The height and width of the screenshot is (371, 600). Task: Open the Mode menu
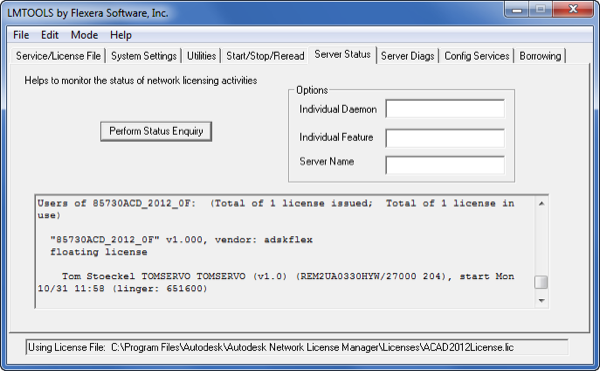pos(84,35)
